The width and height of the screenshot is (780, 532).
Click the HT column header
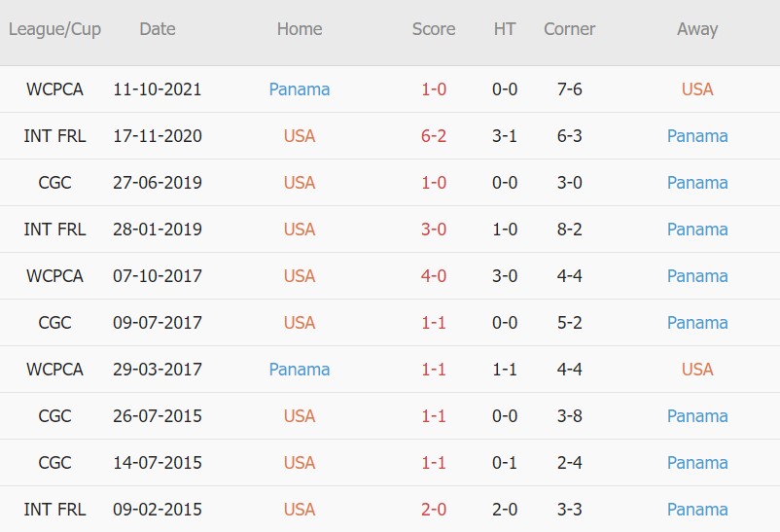coord(505,29)
